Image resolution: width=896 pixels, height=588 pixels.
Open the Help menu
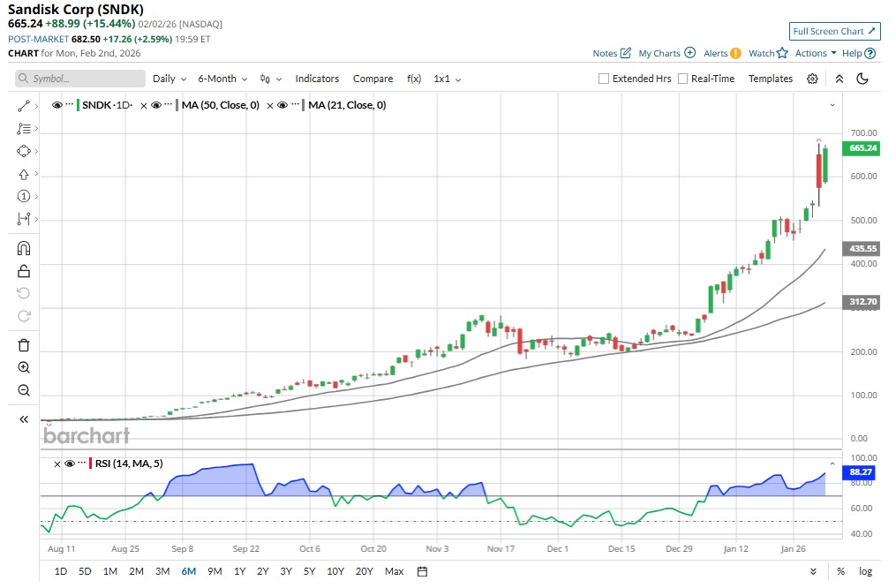(858, 53)
